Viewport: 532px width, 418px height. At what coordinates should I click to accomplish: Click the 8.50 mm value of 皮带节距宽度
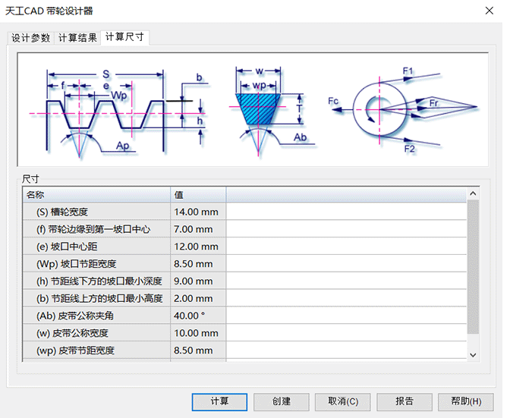tap(194, 350)
